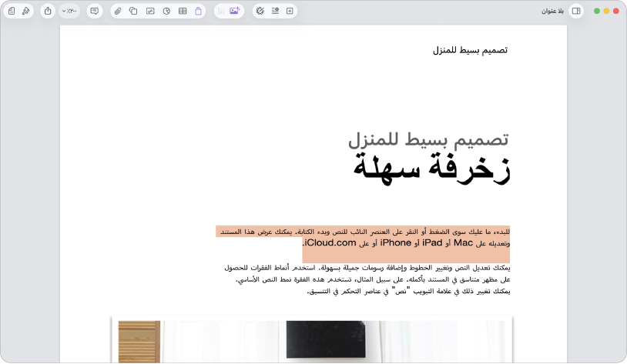Insert a chart using the pie chart icon
This screenshot has width=627, height=364.
[166, 12]
